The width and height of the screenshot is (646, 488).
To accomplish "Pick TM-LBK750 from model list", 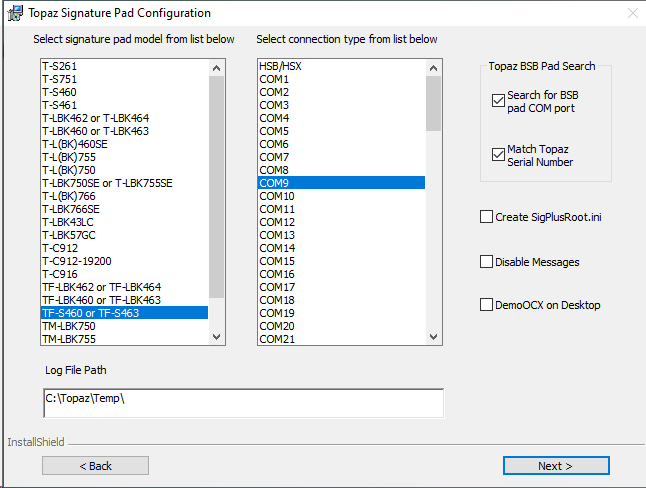I will point(125,326).
